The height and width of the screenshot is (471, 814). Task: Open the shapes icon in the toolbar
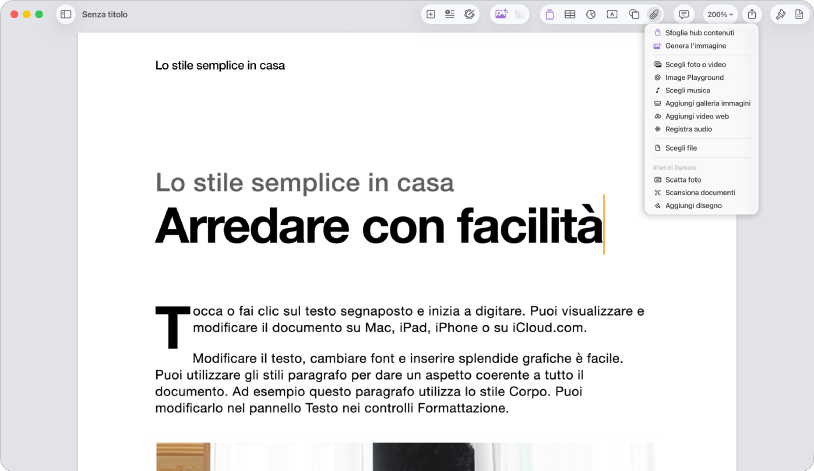[x=634, y=15]
